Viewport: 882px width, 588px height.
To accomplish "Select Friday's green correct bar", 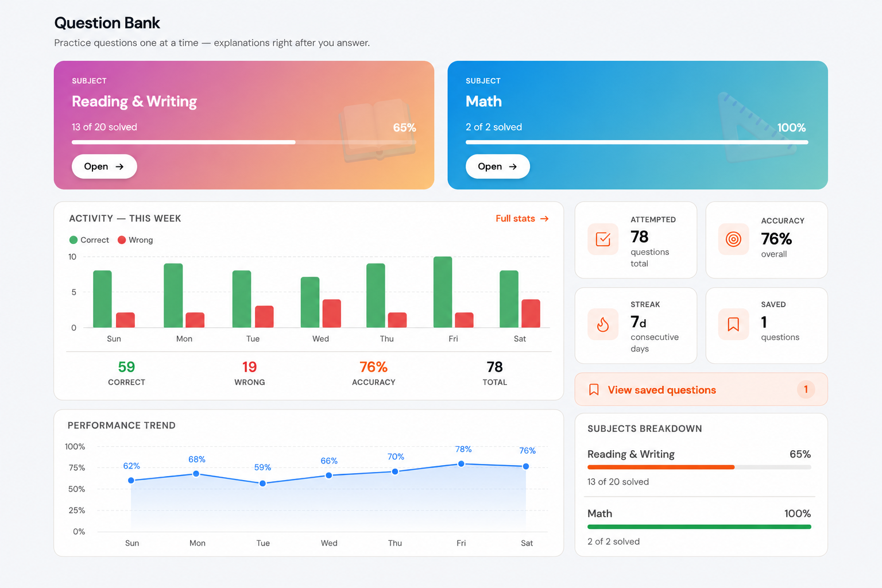I will 443,292.
